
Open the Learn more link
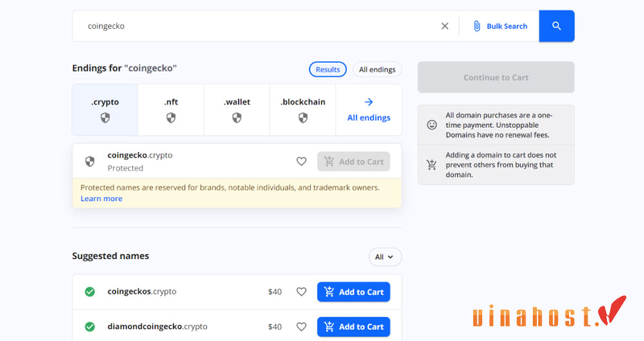click(102, 199)
